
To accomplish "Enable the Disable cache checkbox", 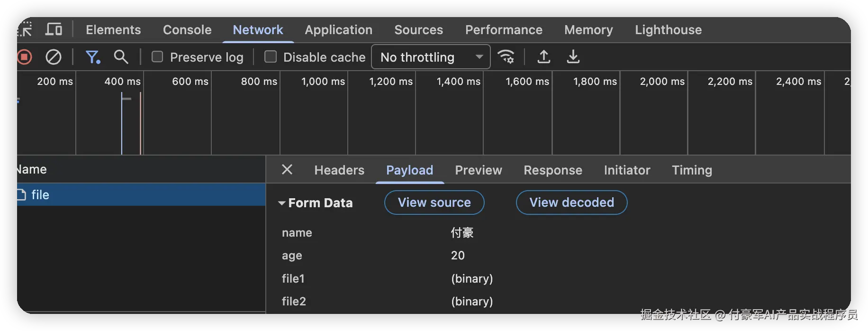I will pos(271,57).
